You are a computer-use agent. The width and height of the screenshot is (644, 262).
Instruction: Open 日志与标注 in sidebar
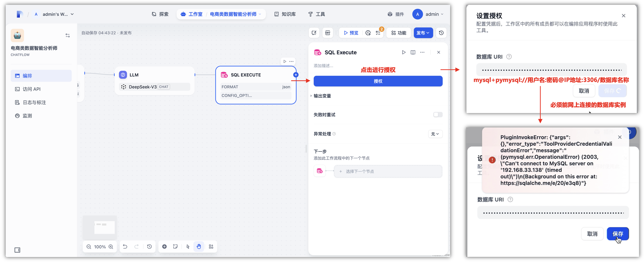[x=34, y=102]
